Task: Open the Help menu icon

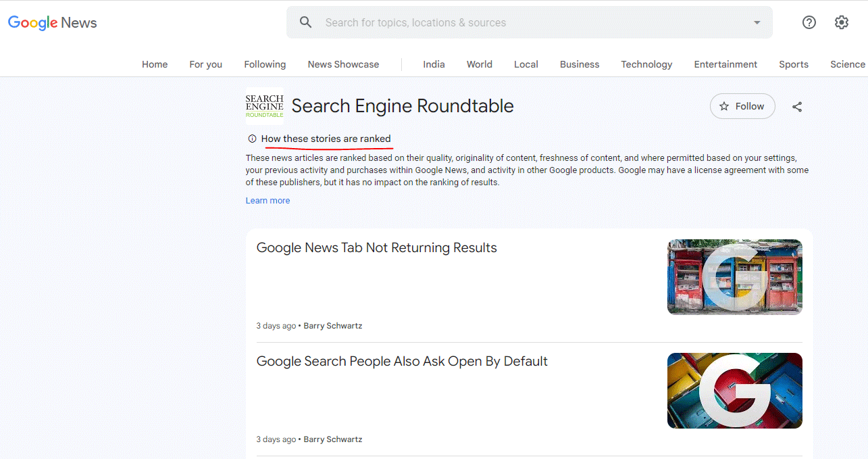Action: coord(809,22)
